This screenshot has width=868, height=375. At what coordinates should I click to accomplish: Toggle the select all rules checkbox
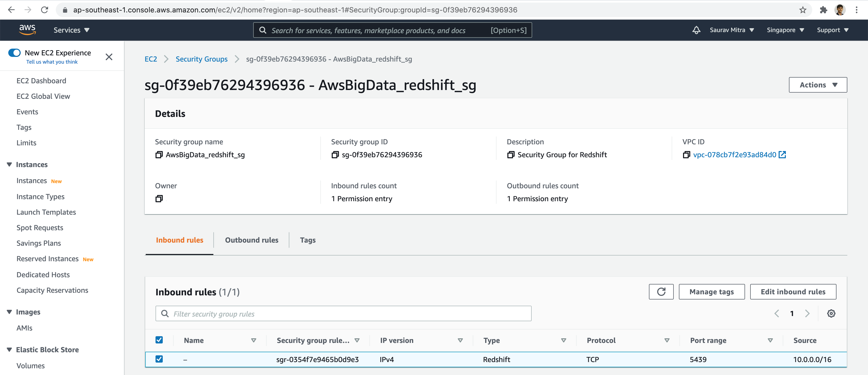tap(159, 340)
